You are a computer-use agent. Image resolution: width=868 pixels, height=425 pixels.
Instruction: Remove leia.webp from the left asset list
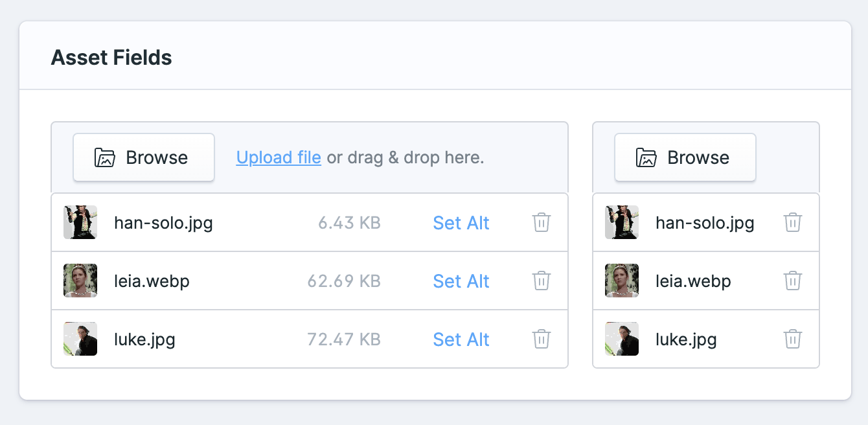point(542,281)
